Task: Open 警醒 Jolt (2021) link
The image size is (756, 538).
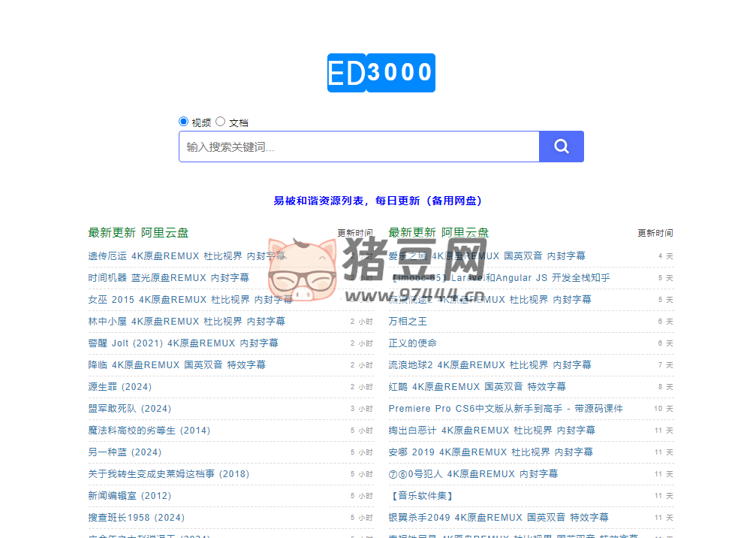Action: pos(183,343)
